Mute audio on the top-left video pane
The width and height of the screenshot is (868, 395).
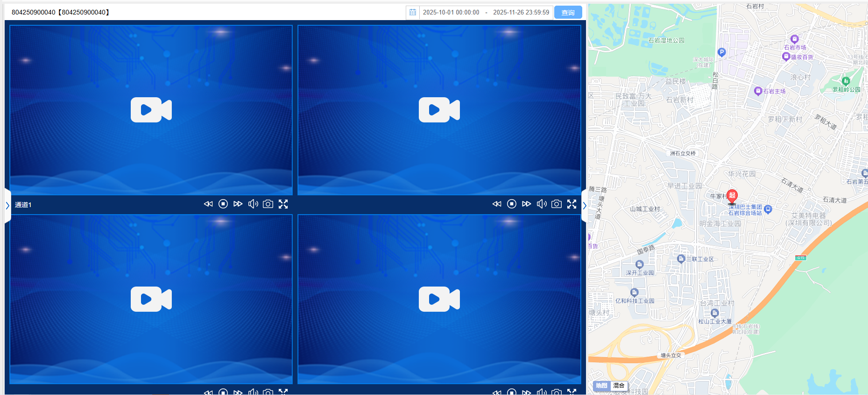tap(253, 204)
